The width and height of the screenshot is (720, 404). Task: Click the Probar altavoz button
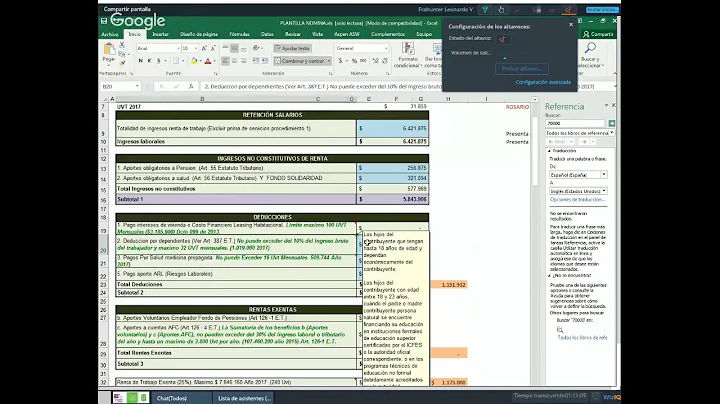pos(522,69)
